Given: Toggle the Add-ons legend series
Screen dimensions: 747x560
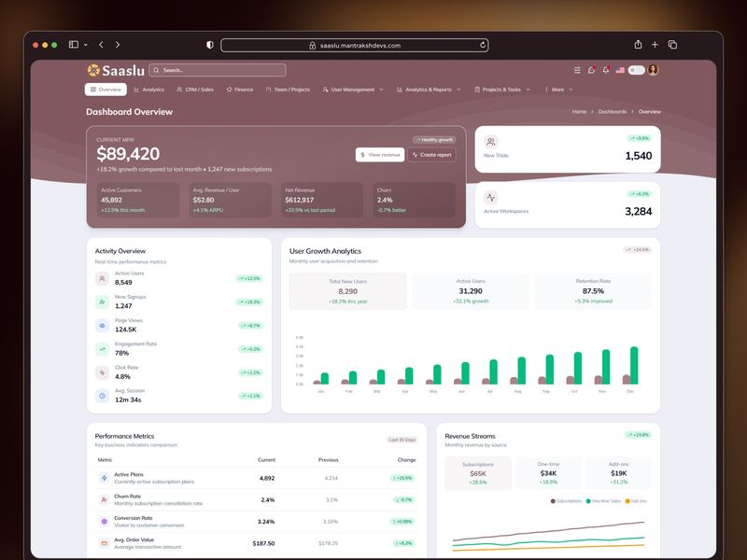Looking at the screenshot, I should point(636,501).
